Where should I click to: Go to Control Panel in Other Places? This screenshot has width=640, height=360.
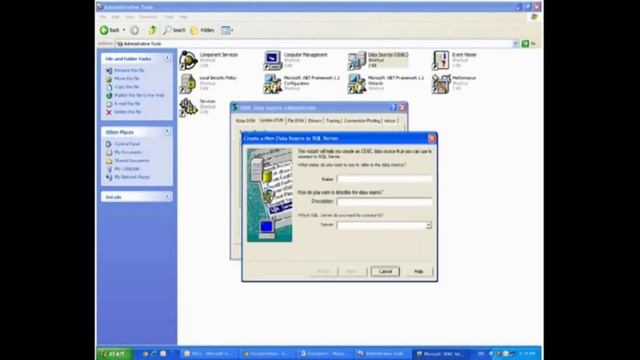pyautogui.click(x=127, y=144)
